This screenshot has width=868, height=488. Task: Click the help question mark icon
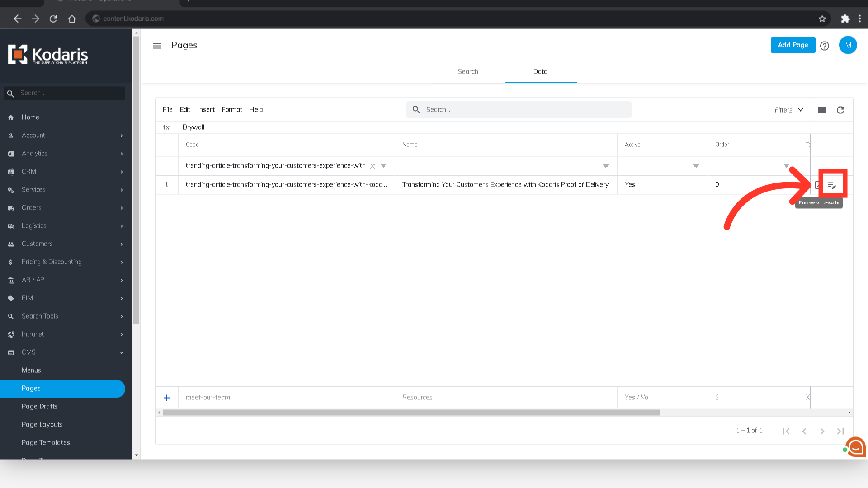pyautogui.click(x=825, y=46)
